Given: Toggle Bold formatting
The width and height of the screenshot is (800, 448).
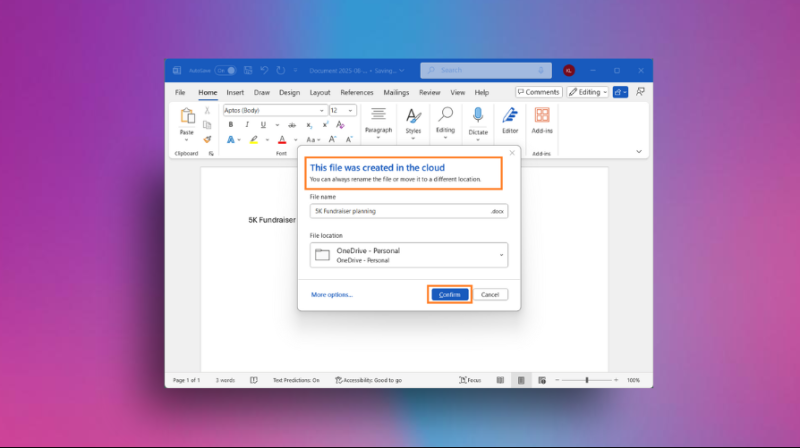Looking at the screenshot, I should click(x=231, y=125).
